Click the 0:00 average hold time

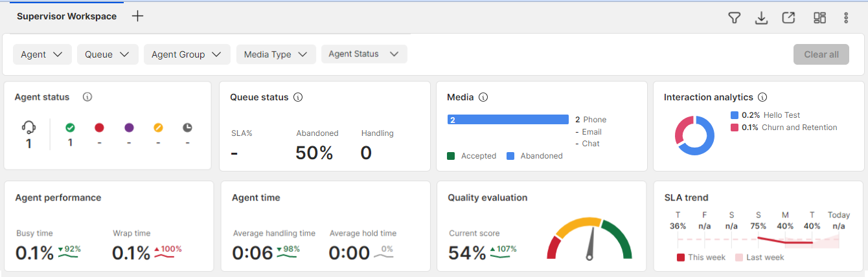(349, 253)
